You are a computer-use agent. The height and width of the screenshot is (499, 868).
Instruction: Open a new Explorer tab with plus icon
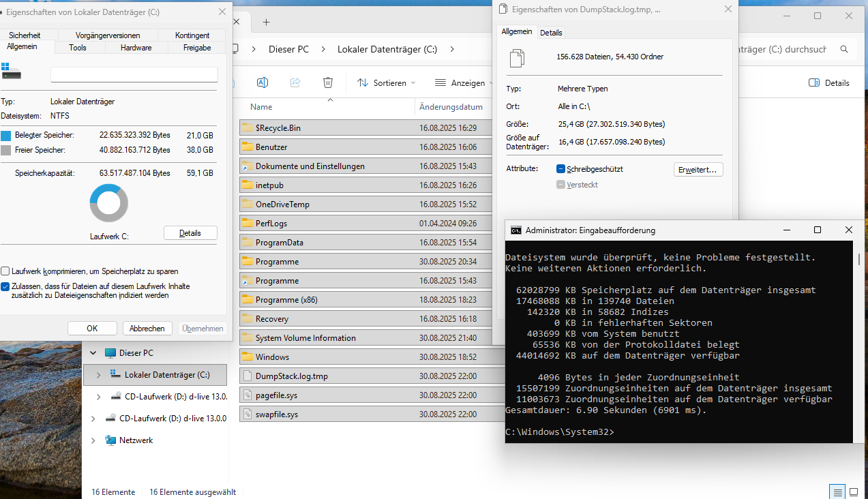[x=266, y=22]
